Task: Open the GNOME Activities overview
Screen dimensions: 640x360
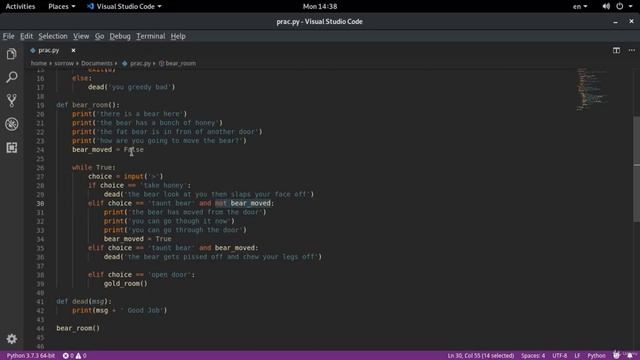Action: [x=20, y=7]
